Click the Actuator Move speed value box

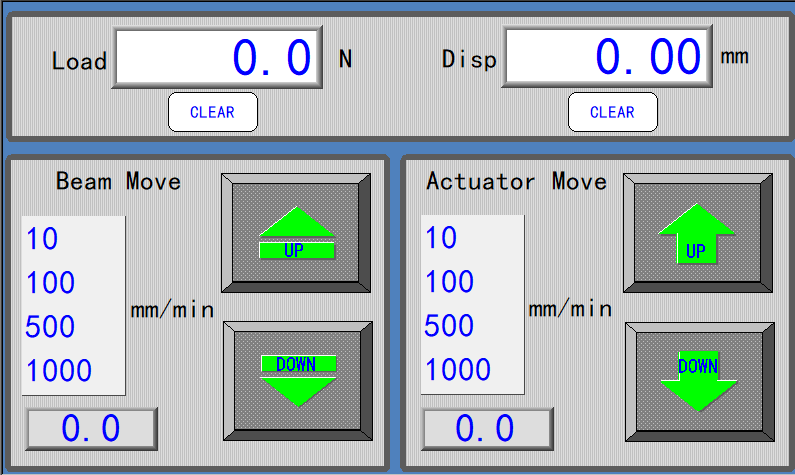pyautogui.click(x=486, y=429)
